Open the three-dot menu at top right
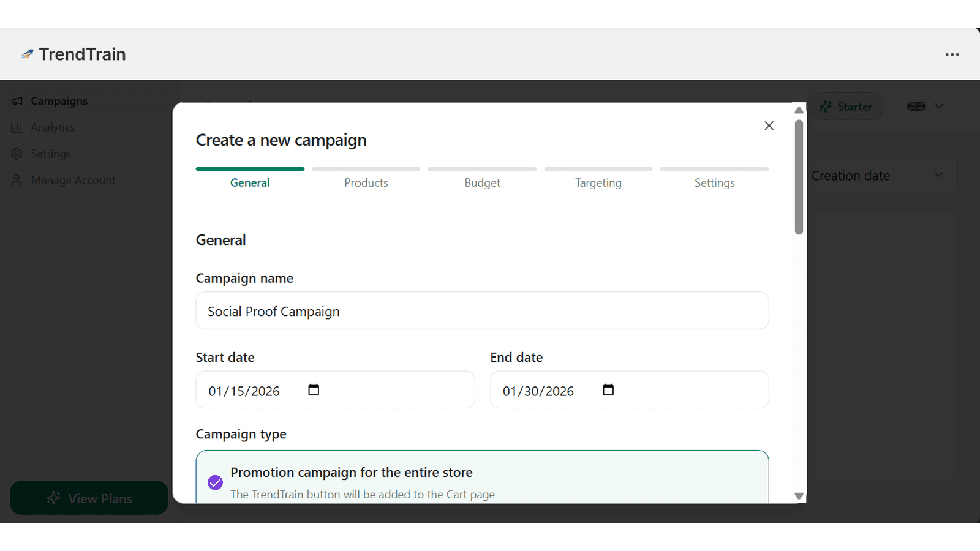 tap(952, 54)
